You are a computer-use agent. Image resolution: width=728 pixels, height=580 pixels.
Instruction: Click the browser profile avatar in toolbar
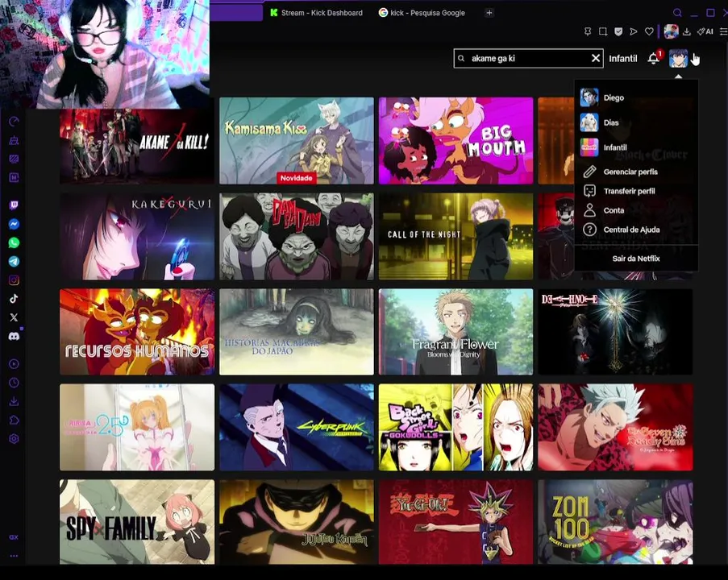pos(671,31)
